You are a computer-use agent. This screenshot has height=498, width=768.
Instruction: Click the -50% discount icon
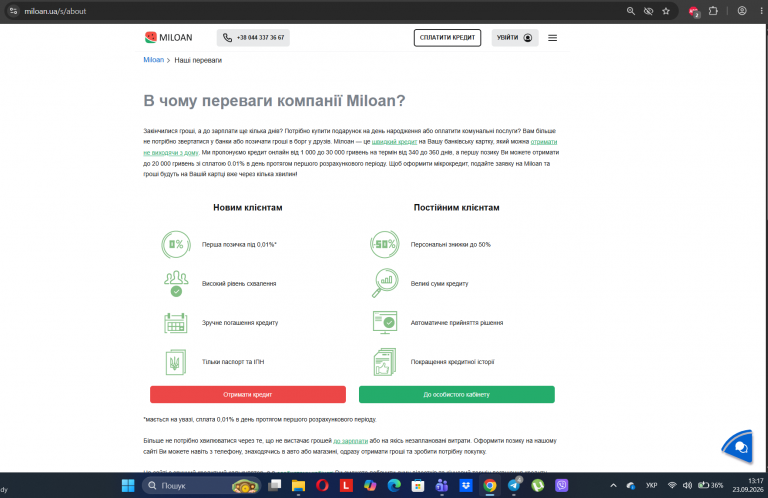point(384,244)
